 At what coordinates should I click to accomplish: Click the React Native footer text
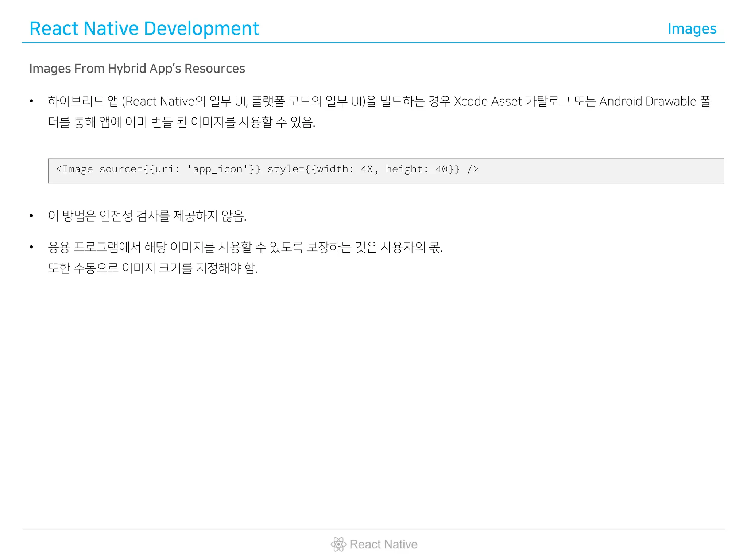[383, 544]
